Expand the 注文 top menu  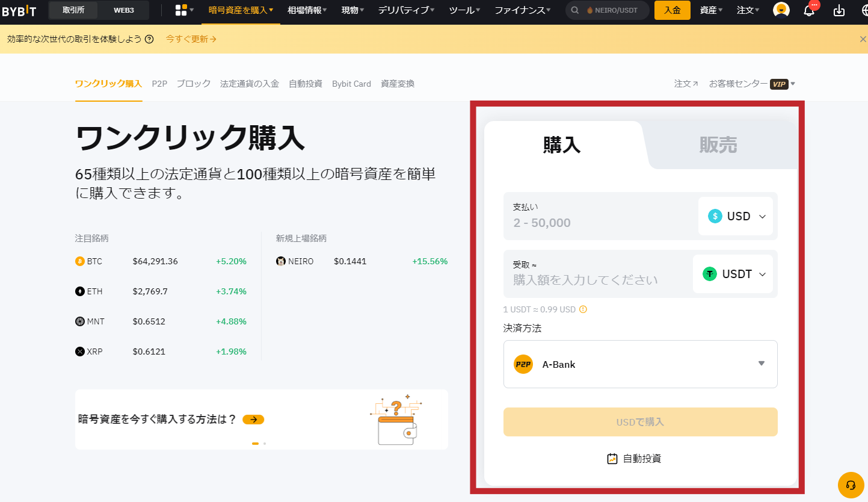748,10
